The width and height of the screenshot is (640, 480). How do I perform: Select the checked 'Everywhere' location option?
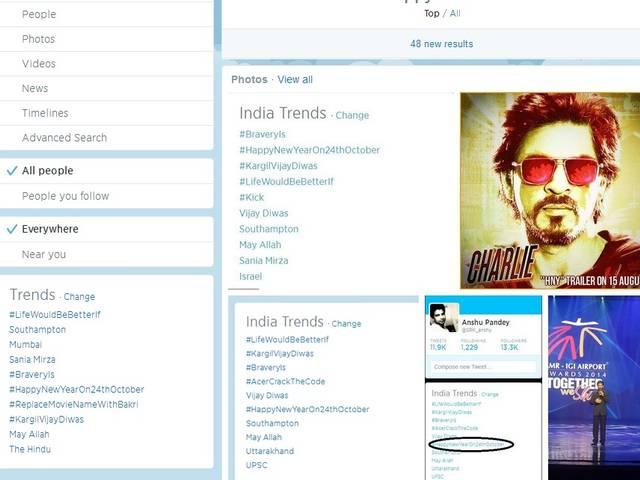[x=107, y=229]
